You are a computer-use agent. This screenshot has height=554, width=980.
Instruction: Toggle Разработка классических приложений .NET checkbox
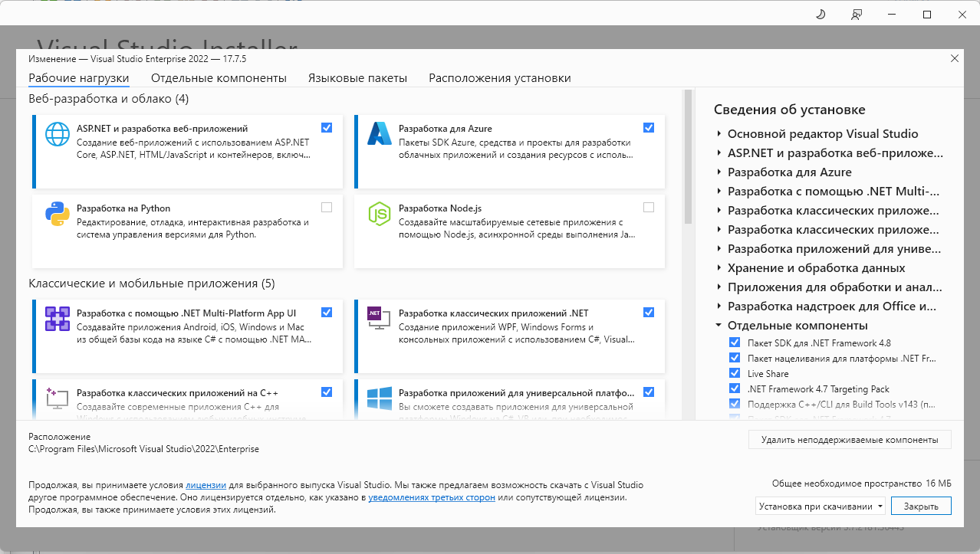click(x=649, y=312)
